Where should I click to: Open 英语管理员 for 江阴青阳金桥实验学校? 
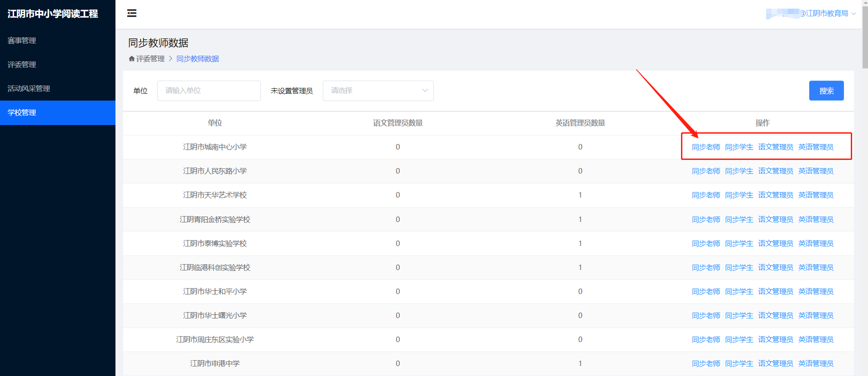[815, 220]
